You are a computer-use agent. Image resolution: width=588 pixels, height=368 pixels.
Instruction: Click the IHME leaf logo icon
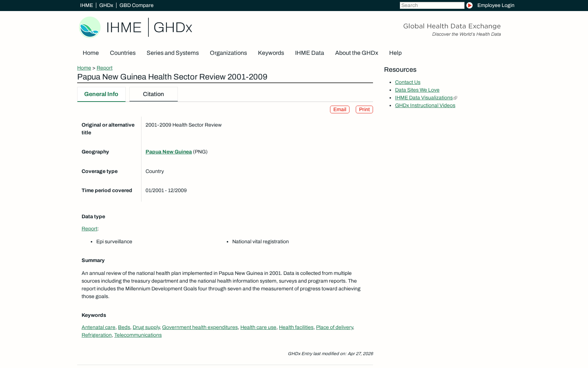90,27
